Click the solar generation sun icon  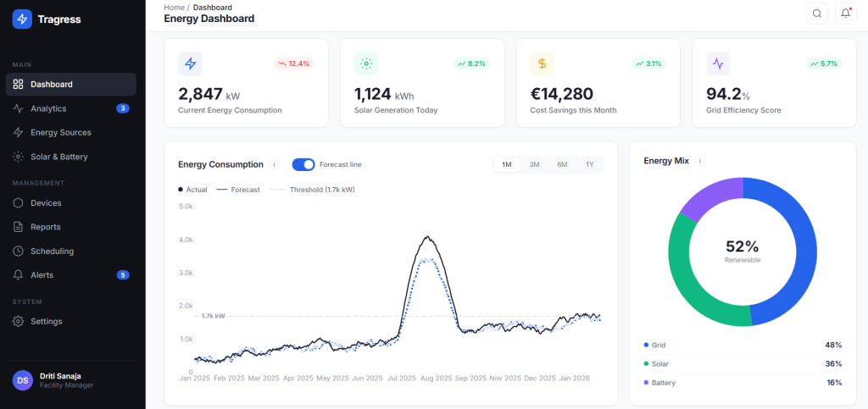(366, 64)
